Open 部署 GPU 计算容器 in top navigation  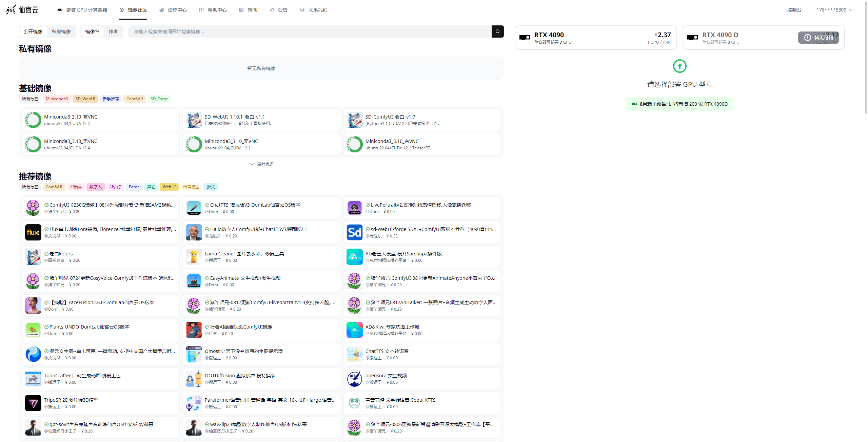82,10
